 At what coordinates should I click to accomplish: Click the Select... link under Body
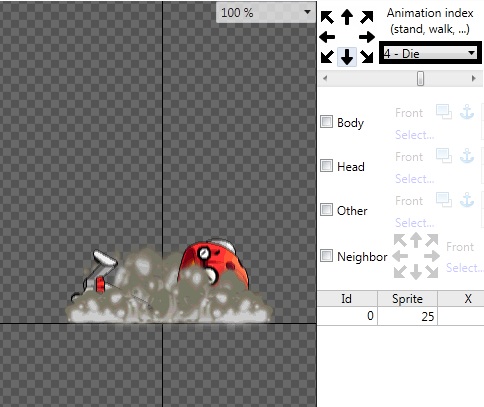pyautogui.click(x=415, y=135)
